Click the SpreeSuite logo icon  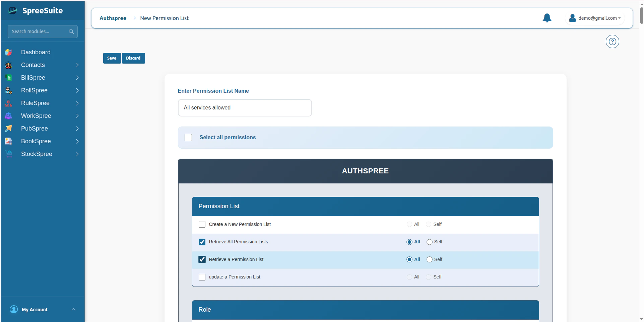click(12, 11)
